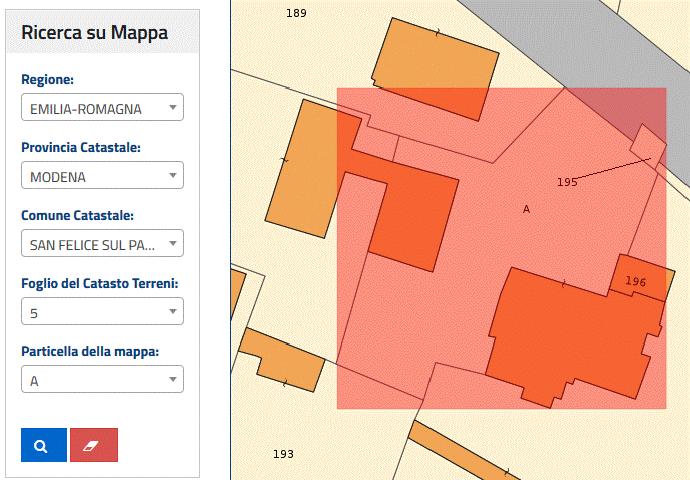Click the Regione field label
Image resolution: width=690 pixels, height=480 pixels.
[47, 80]
